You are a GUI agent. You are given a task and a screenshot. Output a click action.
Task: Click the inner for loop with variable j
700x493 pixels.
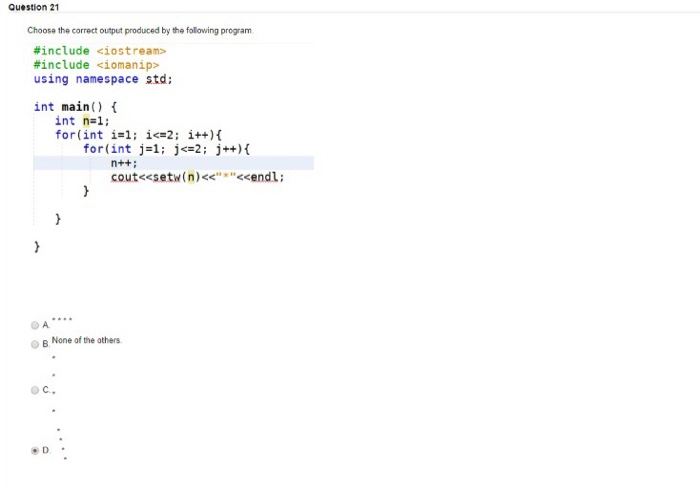tap(167, 149)
